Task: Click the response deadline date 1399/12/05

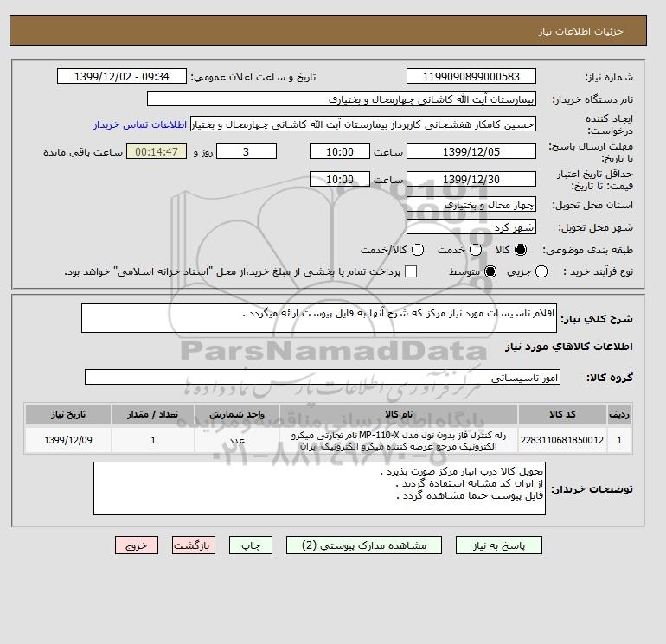Action: pos(471,151)
